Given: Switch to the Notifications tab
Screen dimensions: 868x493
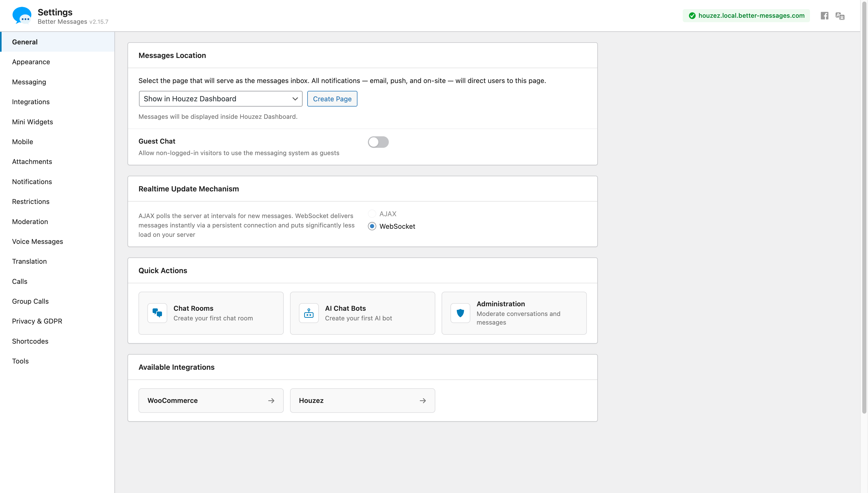Looking at the screenshot, I should coord(57,181).
